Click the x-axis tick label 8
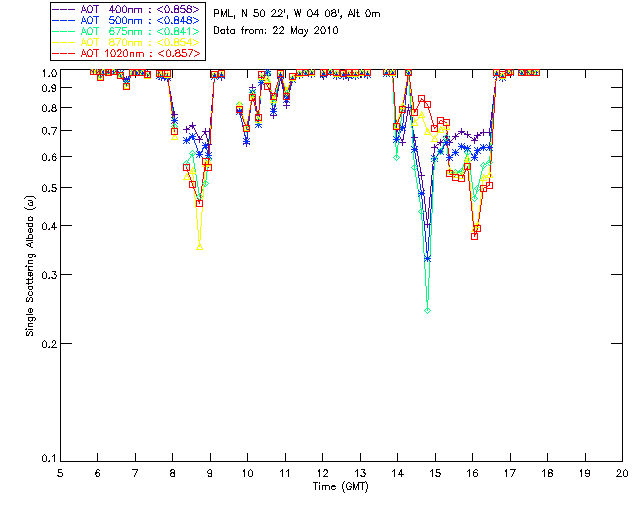The width and height of the screenshot is (640, 512). [x=173, y=473]
